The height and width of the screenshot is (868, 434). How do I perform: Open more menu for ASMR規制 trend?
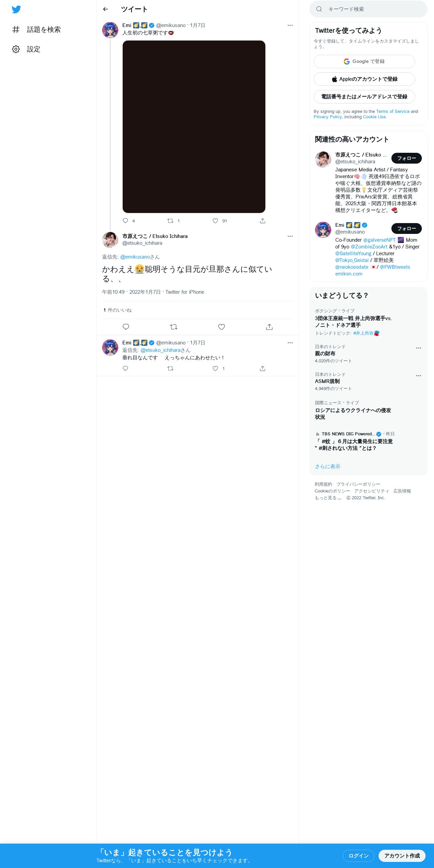[418, 376]
